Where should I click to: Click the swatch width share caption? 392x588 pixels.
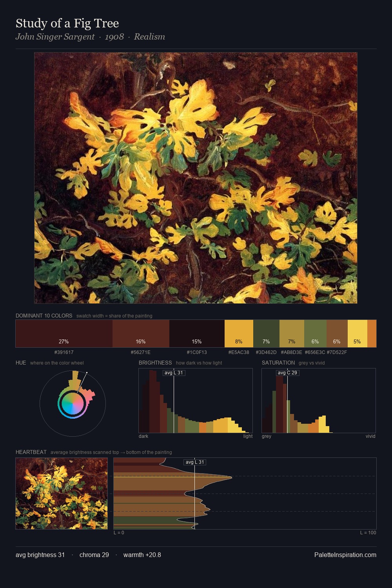click(x=114, y=316)
